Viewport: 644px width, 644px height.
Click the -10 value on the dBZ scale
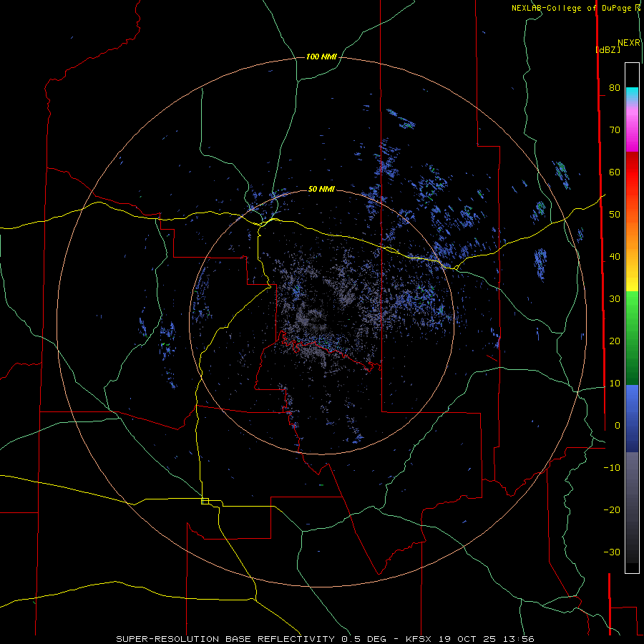pyautogui.click(x=612, y=467)
